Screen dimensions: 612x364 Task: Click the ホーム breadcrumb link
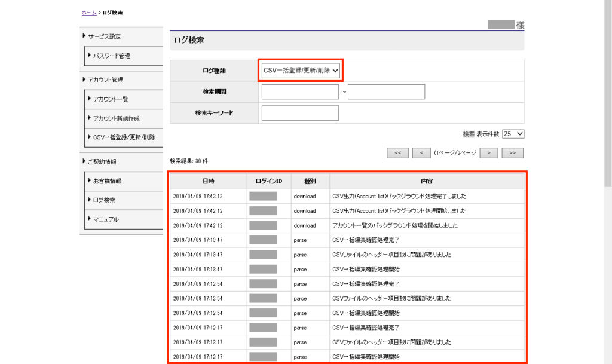tap(88, 13)
